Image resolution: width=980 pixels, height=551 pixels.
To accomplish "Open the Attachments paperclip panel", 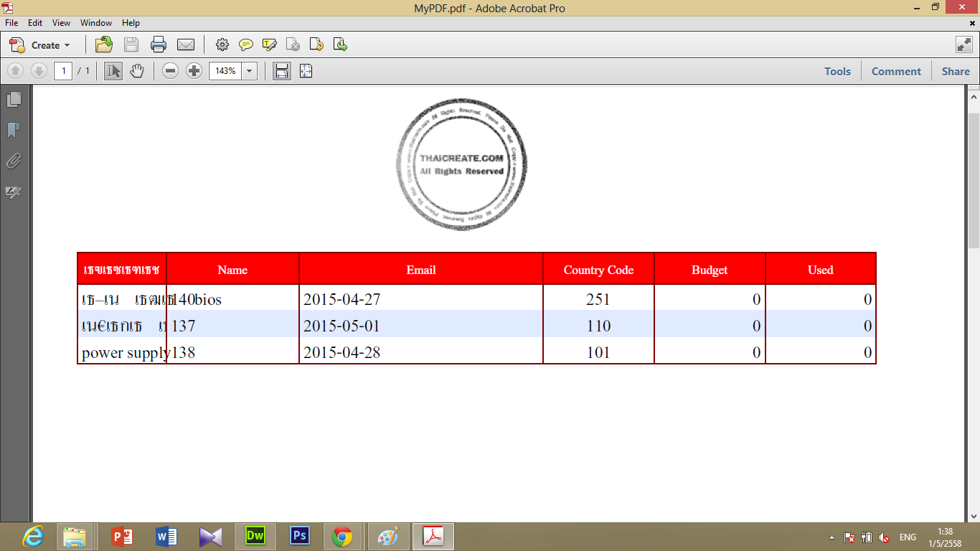I will 14,161.
